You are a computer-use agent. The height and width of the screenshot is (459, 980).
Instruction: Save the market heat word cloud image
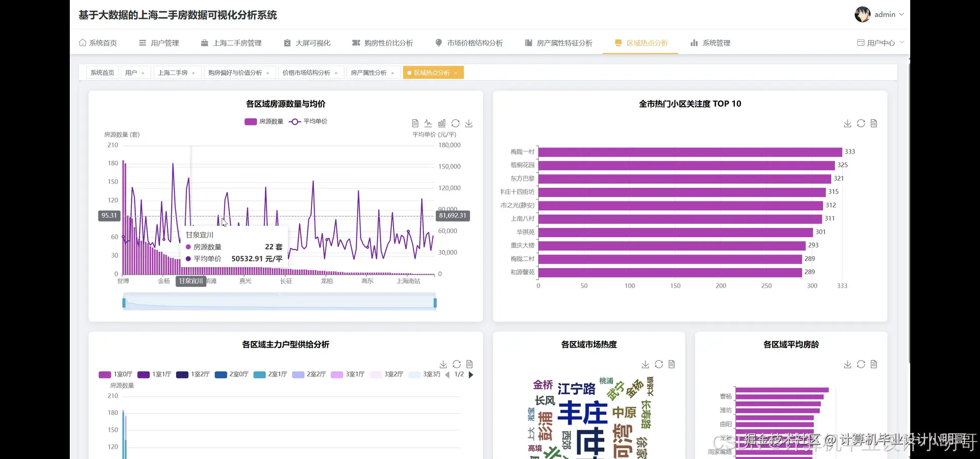click(x=645, y=364)
